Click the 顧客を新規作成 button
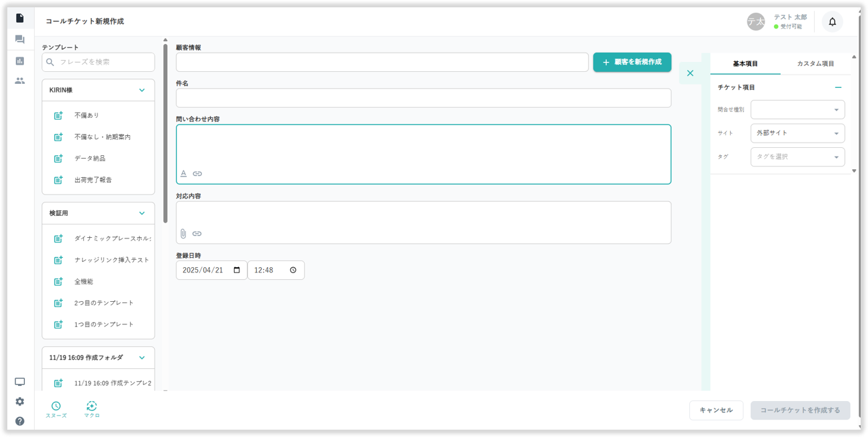868x437 pixels. 632,62
